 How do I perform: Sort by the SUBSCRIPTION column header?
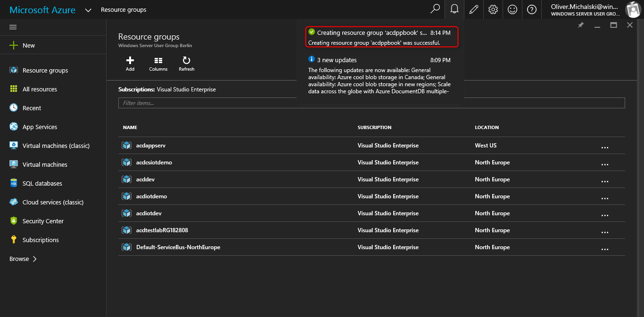[x=374, y=127]
